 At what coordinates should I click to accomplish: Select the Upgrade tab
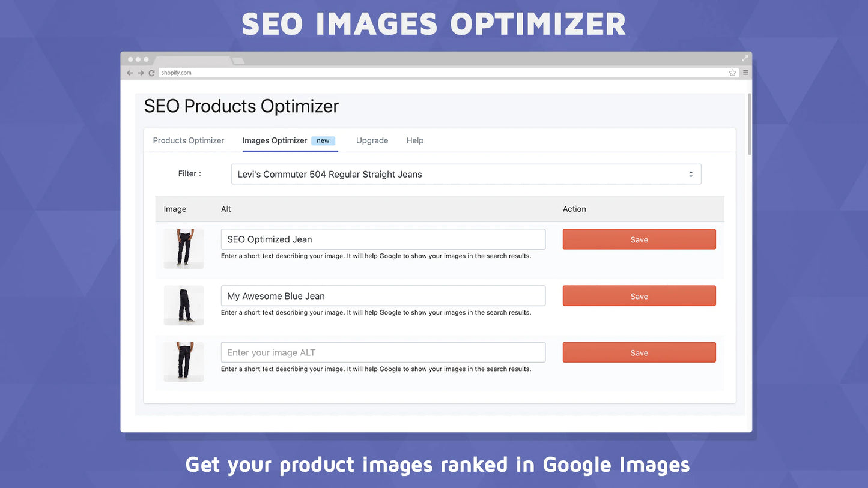[x=372, y=140]
